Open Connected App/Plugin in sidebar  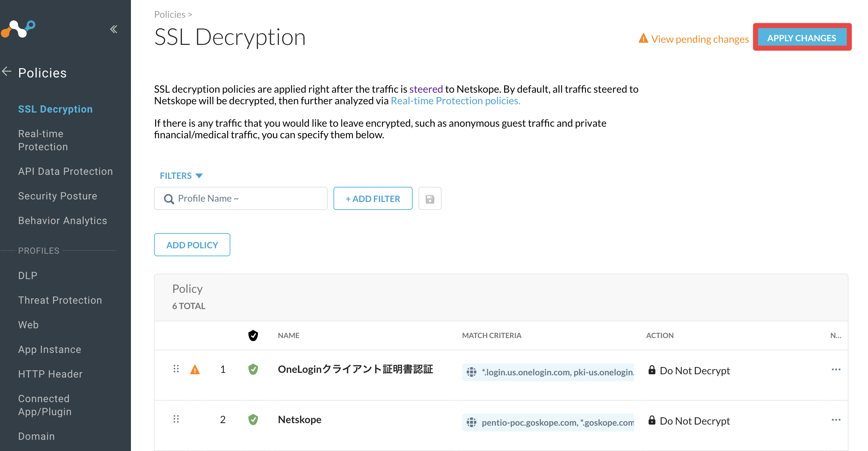(x=45, y=405)
